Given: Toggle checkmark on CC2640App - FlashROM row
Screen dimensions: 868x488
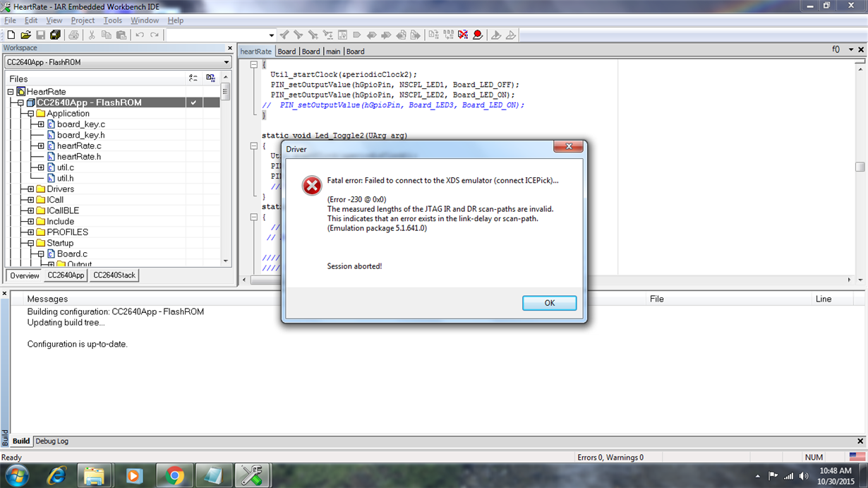Looking at the screenshot, I should pos(193,102).
